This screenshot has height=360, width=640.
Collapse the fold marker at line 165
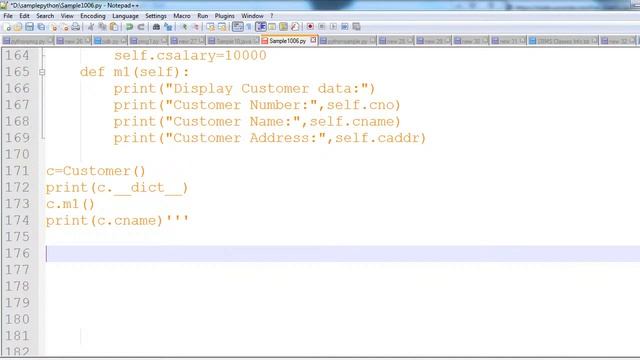point(42,72)
